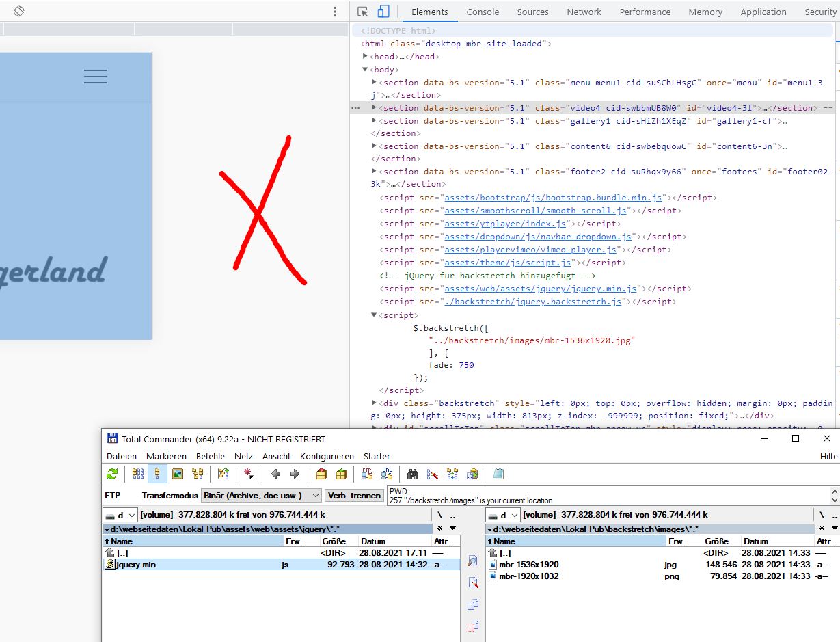Click the binoculars search files icon
The height and width of the screenshot is (642, 840).
pyautogui.click(x=412, y=474)
